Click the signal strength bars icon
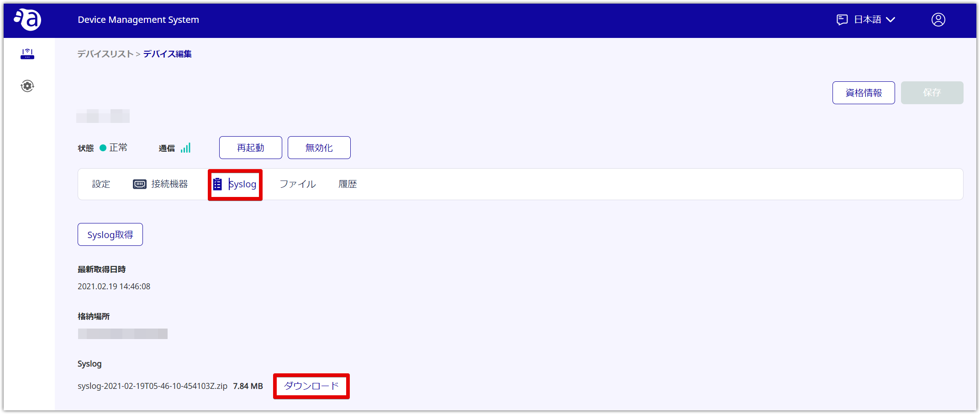 click(x=185, y=148)
